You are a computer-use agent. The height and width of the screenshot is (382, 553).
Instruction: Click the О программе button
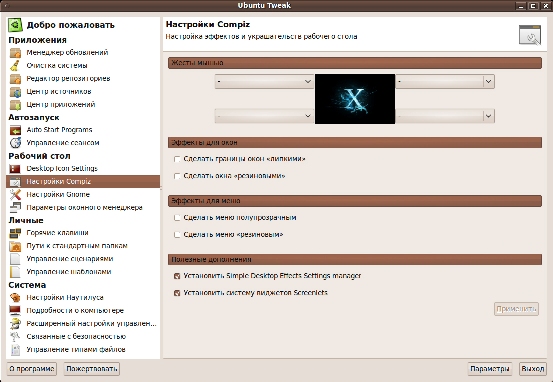tap(32, 369)
